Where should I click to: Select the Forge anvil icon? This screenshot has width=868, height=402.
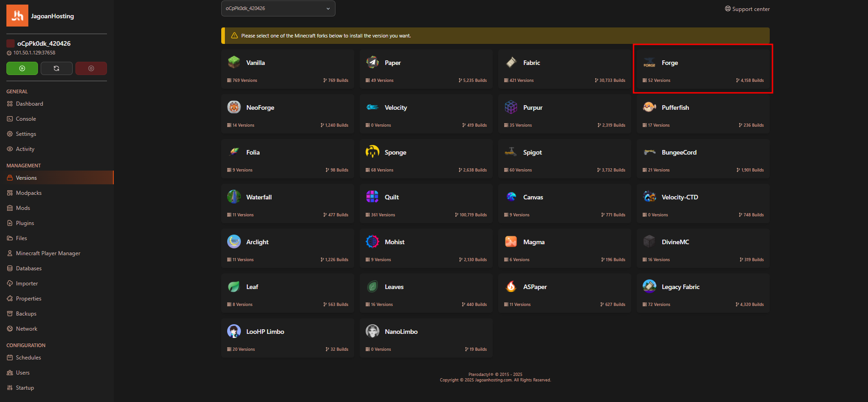click(x=650, y=62)
